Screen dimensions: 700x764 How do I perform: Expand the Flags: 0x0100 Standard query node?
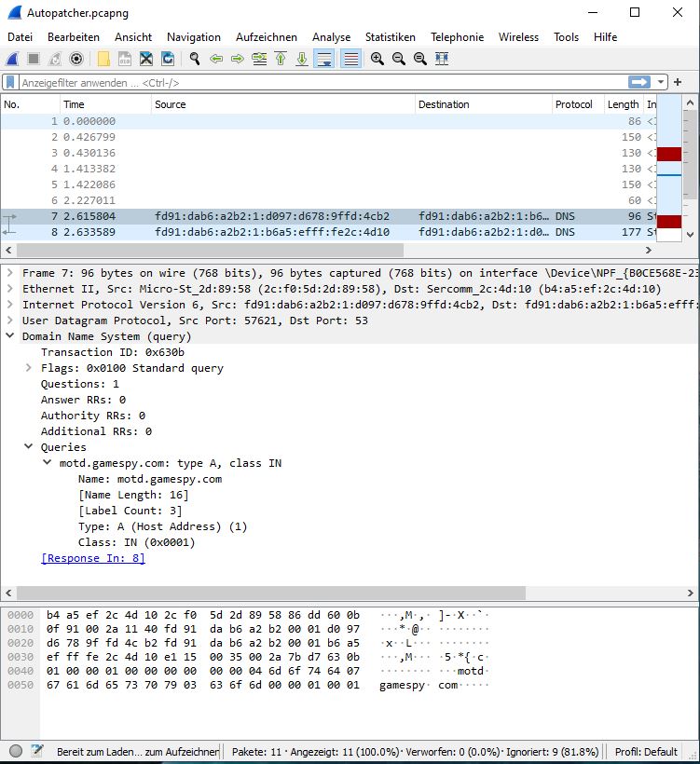29,368
